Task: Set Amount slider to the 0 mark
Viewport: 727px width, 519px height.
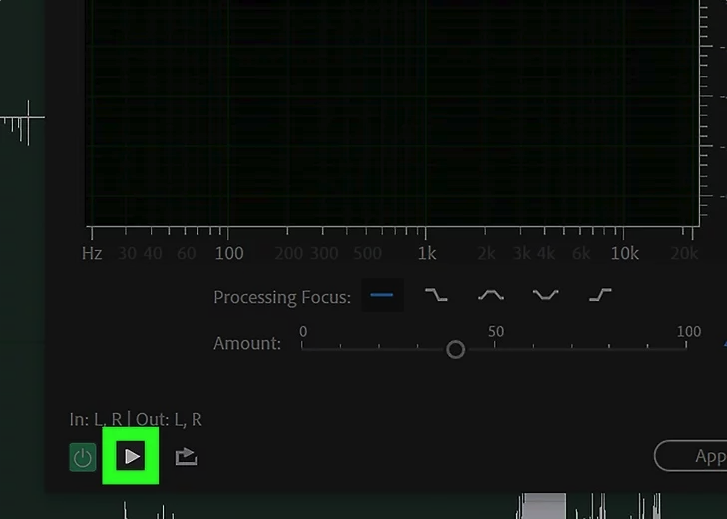Action: click(x=303, y=348)
